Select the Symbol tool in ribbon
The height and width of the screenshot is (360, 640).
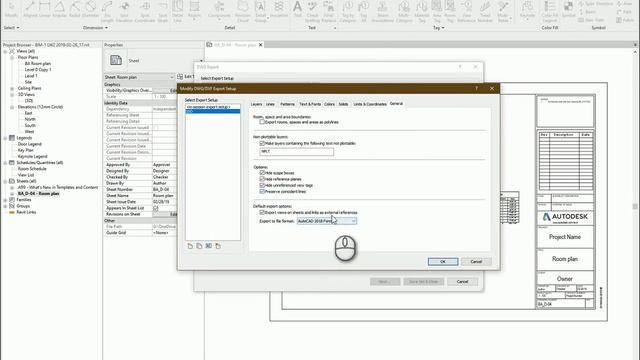(x=568, y=10)
